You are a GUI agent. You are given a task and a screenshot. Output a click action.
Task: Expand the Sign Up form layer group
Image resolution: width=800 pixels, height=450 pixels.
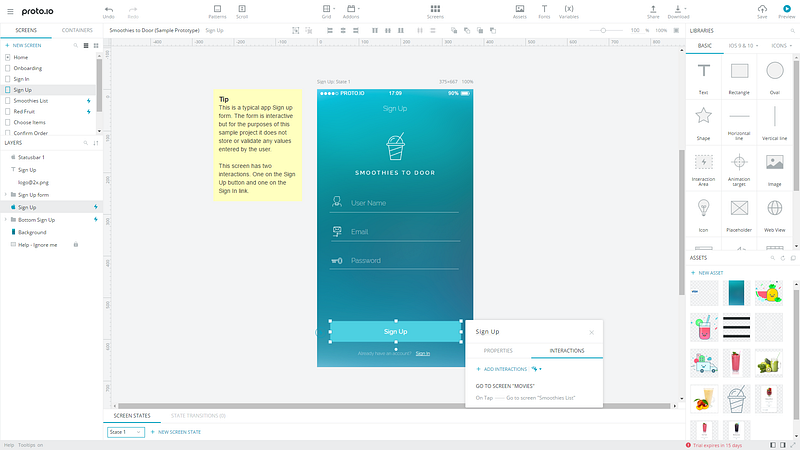click(6, 194)
